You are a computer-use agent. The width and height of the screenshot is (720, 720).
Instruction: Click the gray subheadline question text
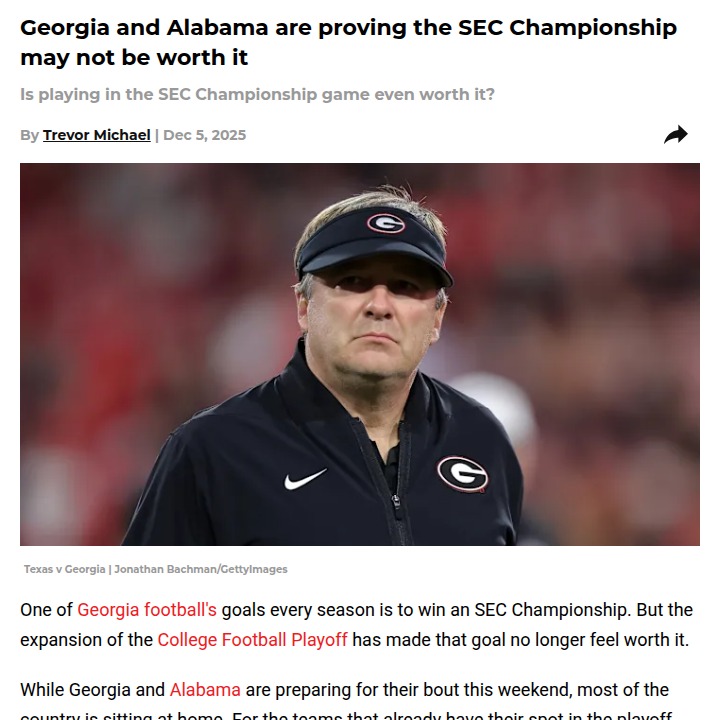pyautogui.click(x=257, y=95)
